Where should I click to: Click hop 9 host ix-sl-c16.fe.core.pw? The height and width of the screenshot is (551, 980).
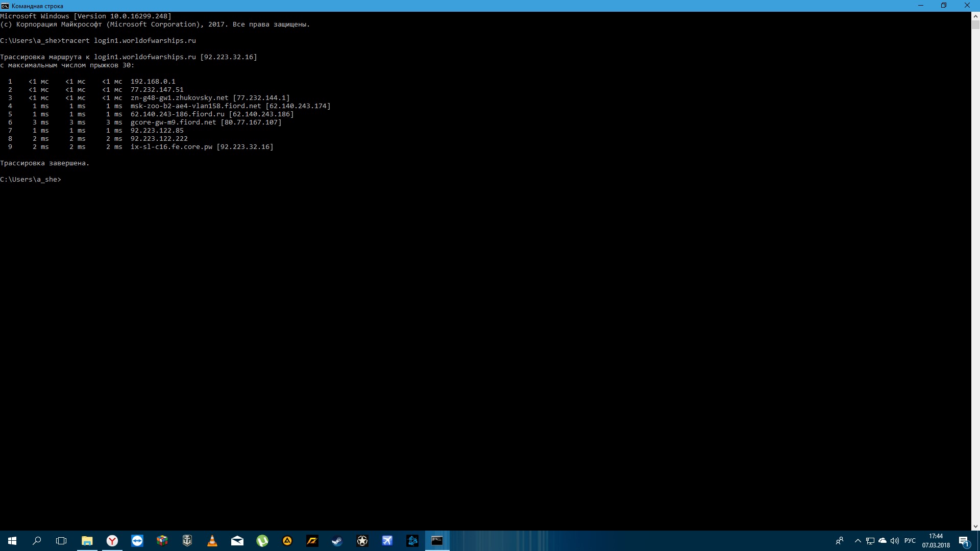[171, 147]
